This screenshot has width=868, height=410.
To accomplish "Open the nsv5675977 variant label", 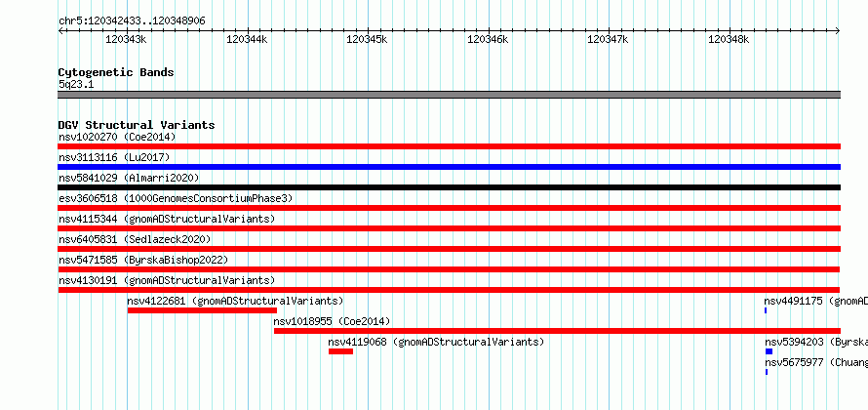I will pos(816,362).
